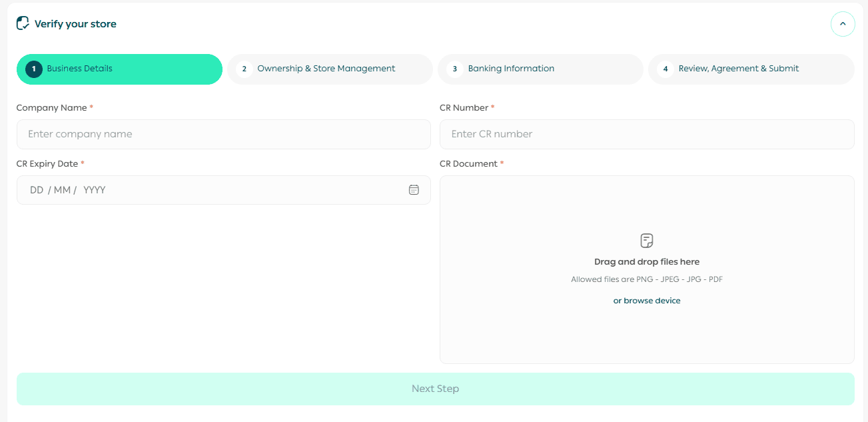
Task: Open the Banking Information step
Action: (540, 69)
